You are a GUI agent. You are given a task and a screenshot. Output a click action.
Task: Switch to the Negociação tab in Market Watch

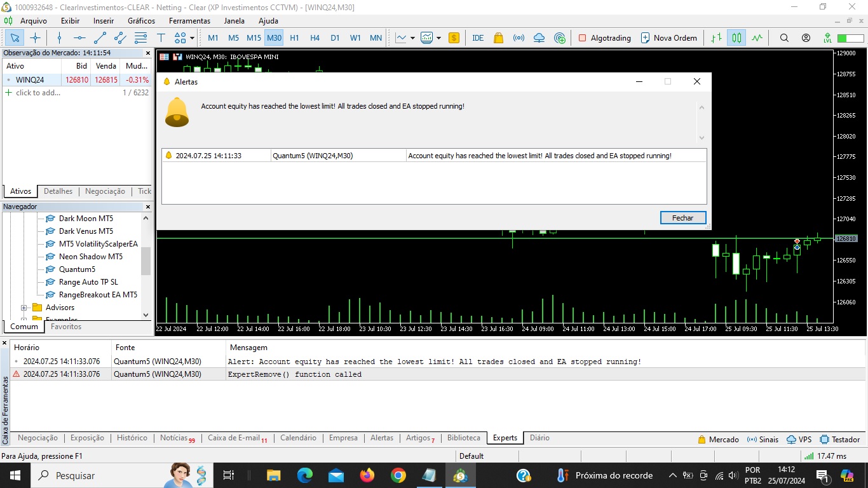[105, 191]
